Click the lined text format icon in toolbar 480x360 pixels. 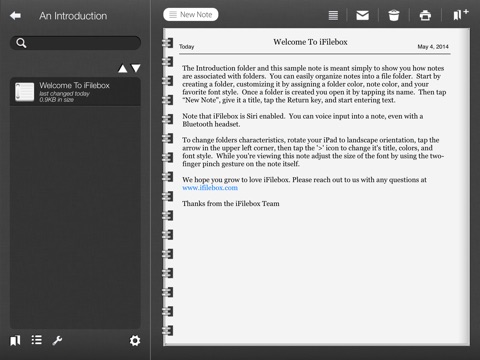333,15
